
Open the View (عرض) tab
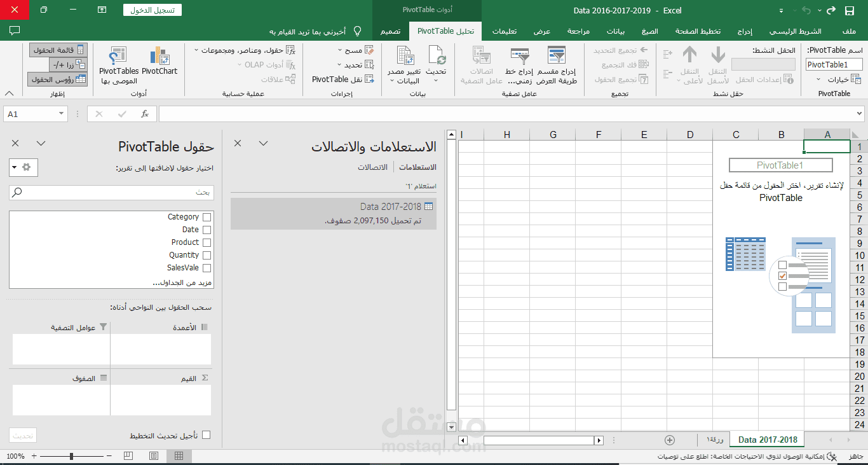pos(541,31)
